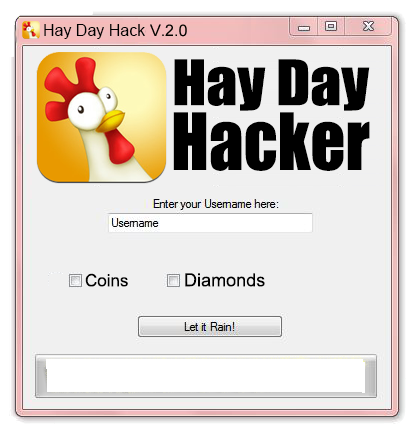Click the 'Hay Day Hack V.2.0' title text
Viewport: 415px width, 434px height.
(115, 30)
